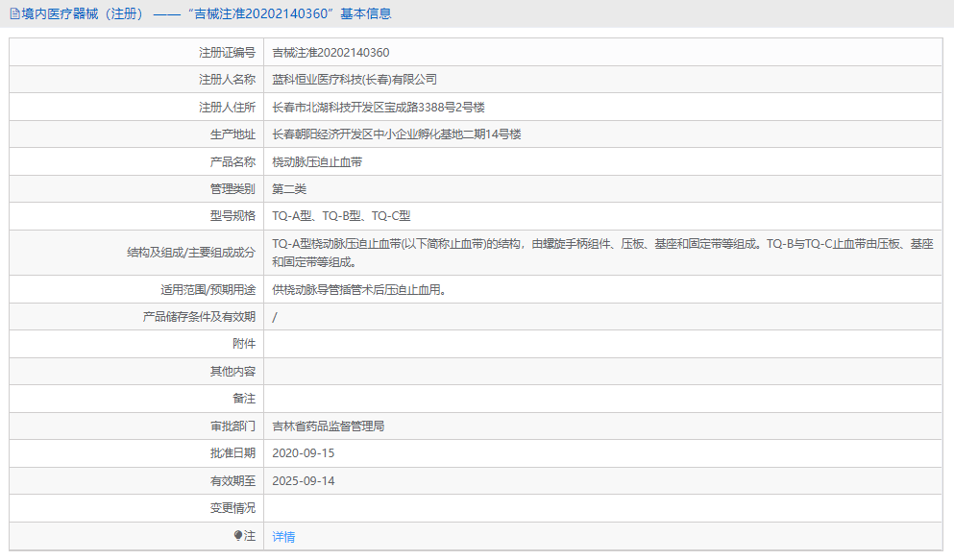Click the 产品名称 label
Screen dimensions: 954x560
tap(233, 162)
